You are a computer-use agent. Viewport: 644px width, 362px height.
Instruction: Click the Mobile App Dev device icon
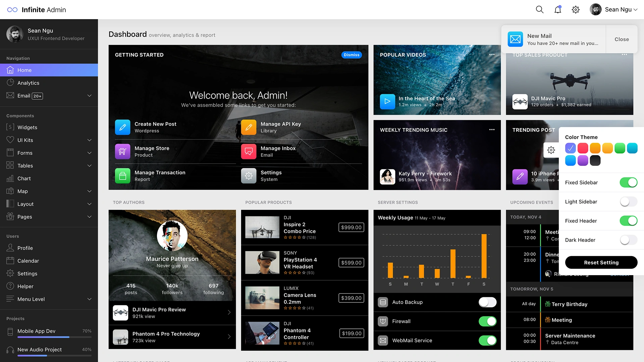[x=10, y=331]
